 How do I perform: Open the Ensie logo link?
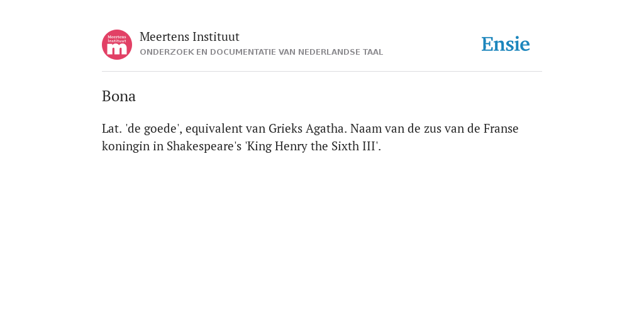(506, 44)
